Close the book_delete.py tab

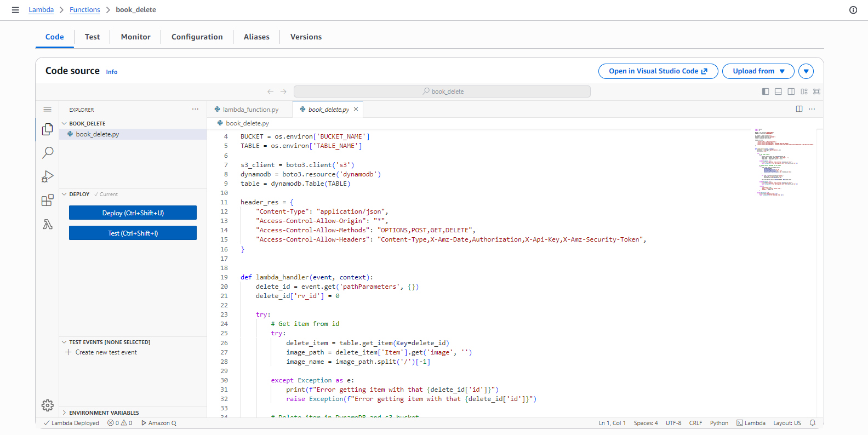point(356,110)
